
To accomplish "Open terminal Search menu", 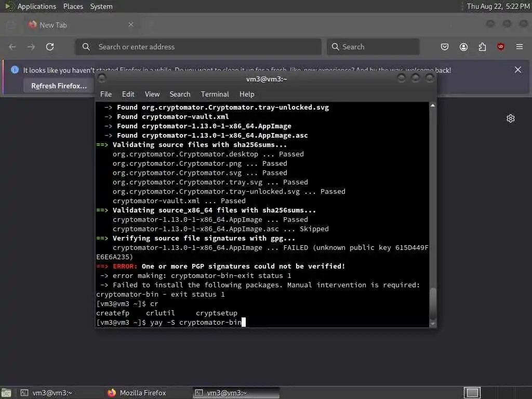I will pos(180,95).
